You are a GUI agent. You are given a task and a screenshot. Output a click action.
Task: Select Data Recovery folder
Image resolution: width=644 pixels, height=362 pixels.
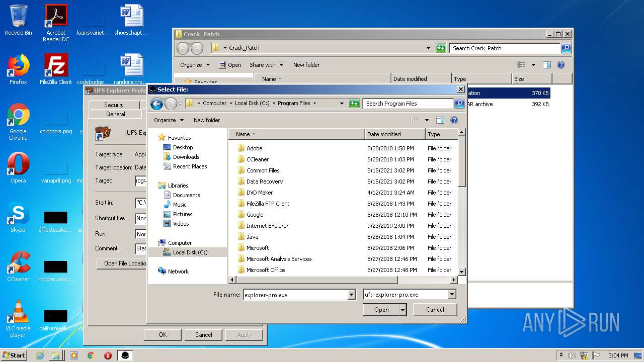point(265,182)
